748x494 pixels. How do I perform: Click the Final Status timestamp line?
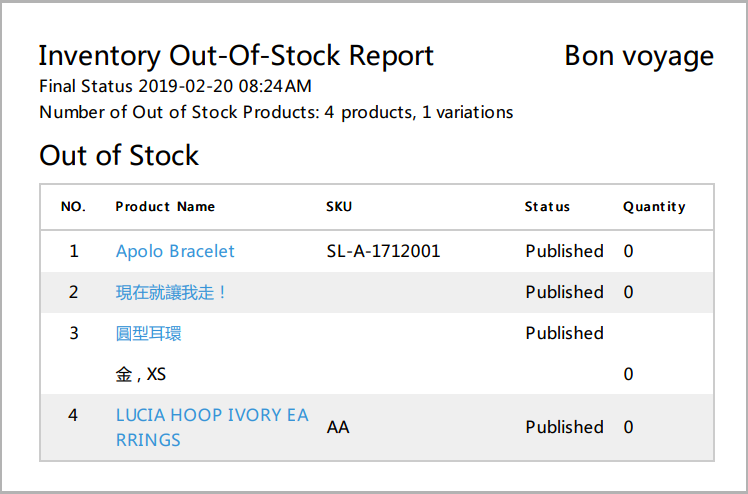coord(175,86)
